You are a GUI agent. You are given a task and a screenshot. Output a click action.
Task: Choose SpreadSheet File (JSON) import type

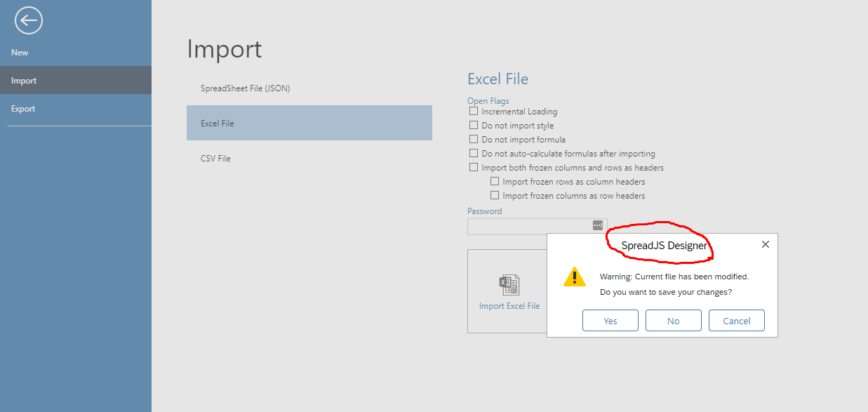click(x=309, y=88)
